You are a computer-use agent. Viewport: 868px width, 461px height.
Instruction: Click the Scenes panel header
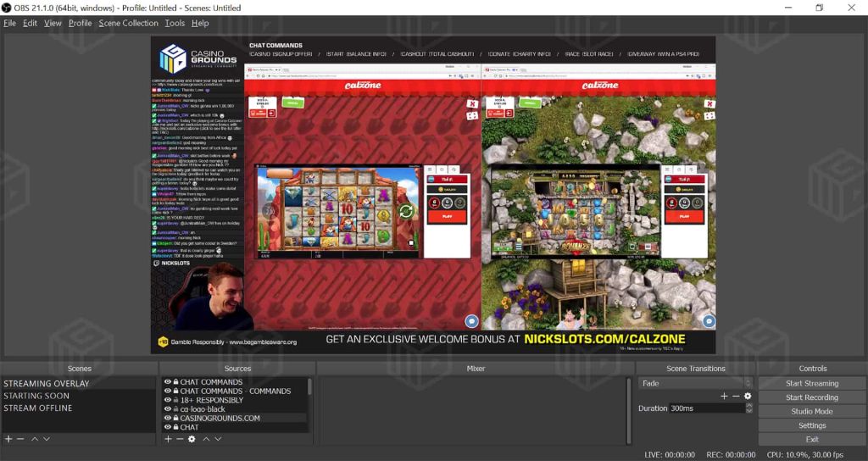click(x=79, y=368)
